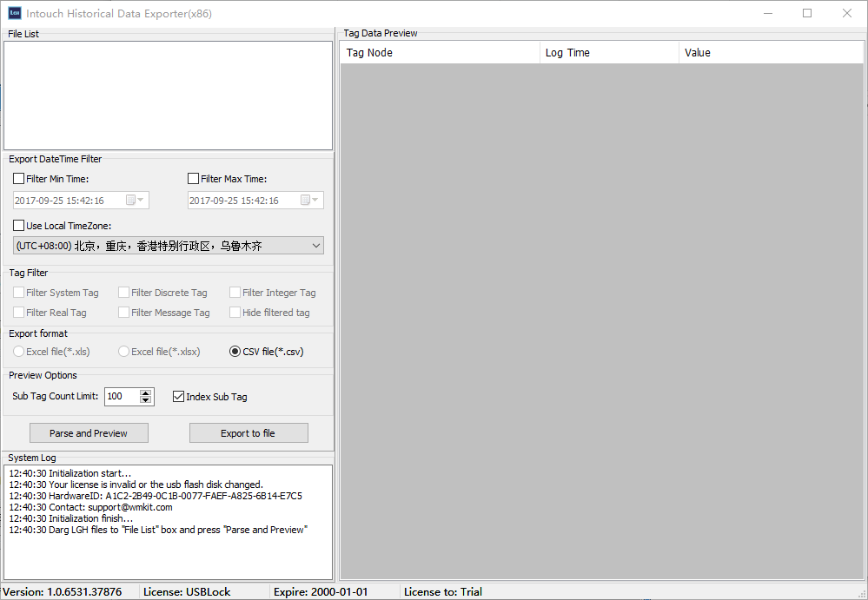868x600 pixels.
Task: Click the Intouch Exporter app icon in title bar
Action: point(15,13)
